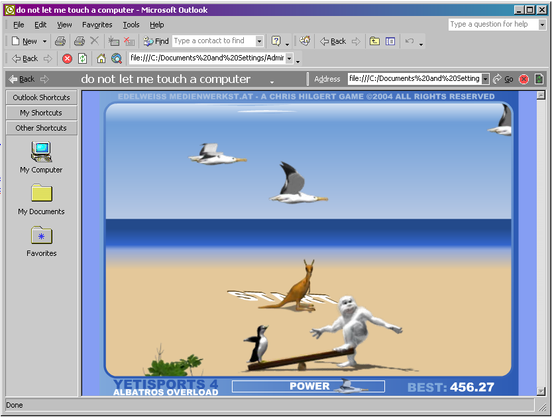Image resolution: width=552 pixels, height=417 pixels.
Task: Open the View menu
Action: pyautogui.click(x=64, y=25)
